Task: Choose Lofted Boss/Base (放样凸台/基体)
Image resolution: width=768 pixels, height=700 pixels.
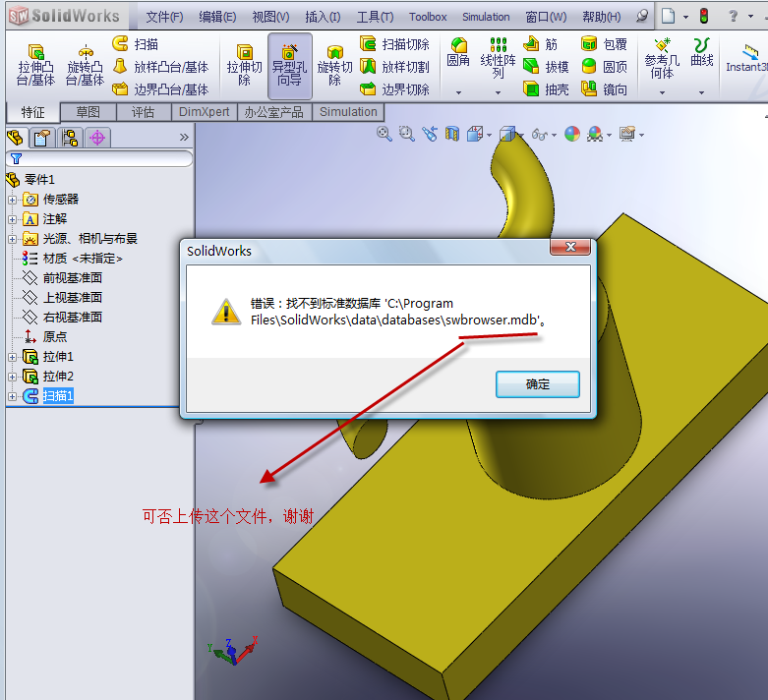Action: [160, 67]
